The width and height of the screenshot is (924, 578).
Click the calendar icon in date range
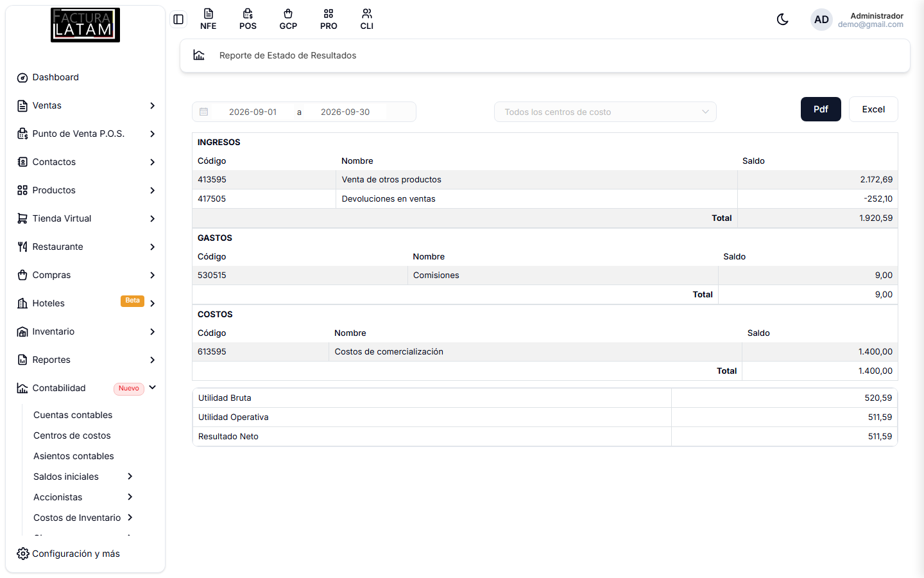click(204, 112)
